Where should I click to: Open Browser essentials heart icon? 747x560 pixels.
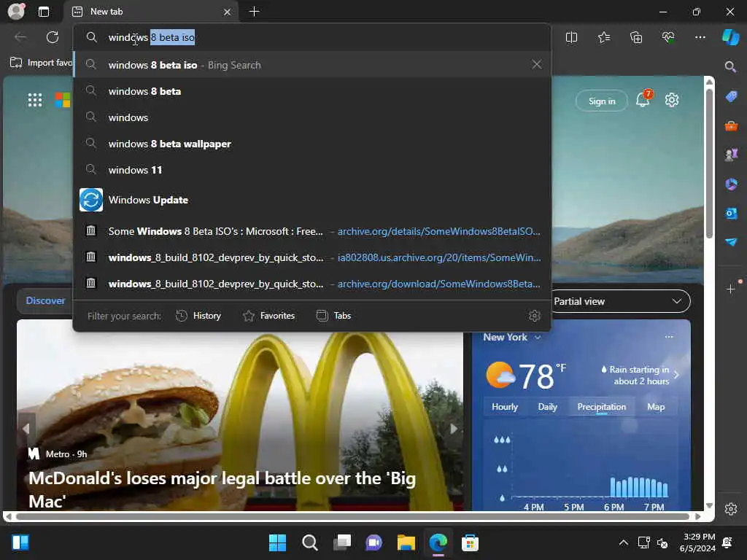click(668, 37)
